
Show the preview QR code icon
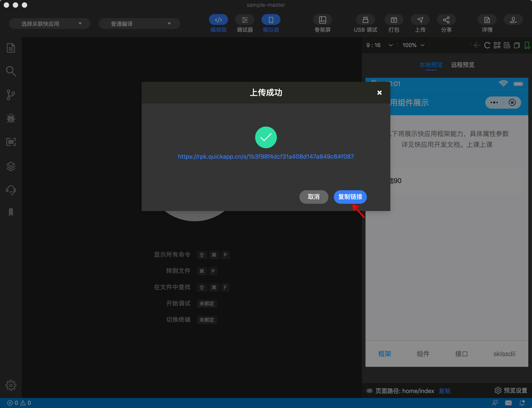pyautogui.click(x=497, y=45)
